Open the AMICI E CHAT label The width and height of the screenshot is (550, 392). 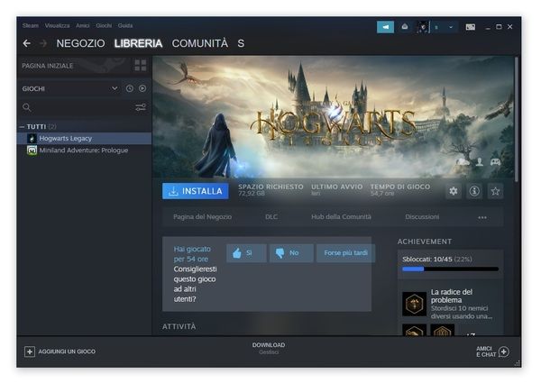(x=486, y=351)
